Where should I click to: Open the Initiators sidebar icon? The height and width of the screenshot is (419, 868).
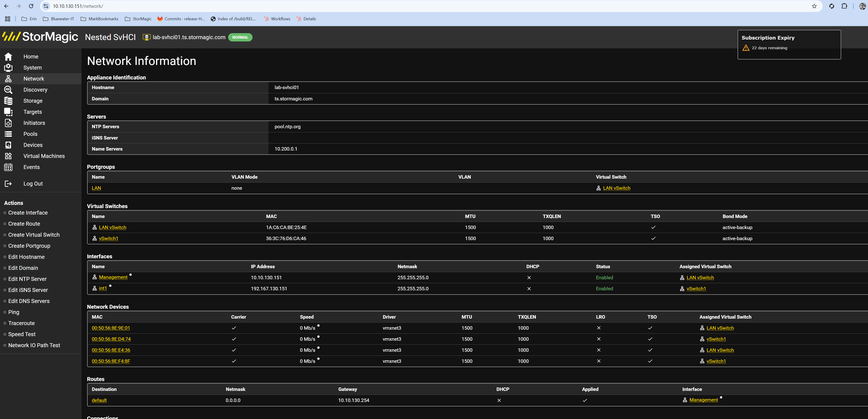tap(8, 123)
